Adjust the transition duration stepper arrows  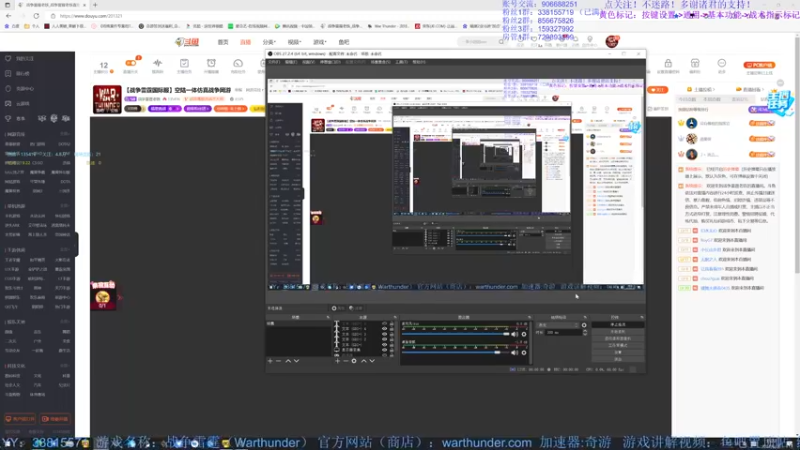click(585, 333)
